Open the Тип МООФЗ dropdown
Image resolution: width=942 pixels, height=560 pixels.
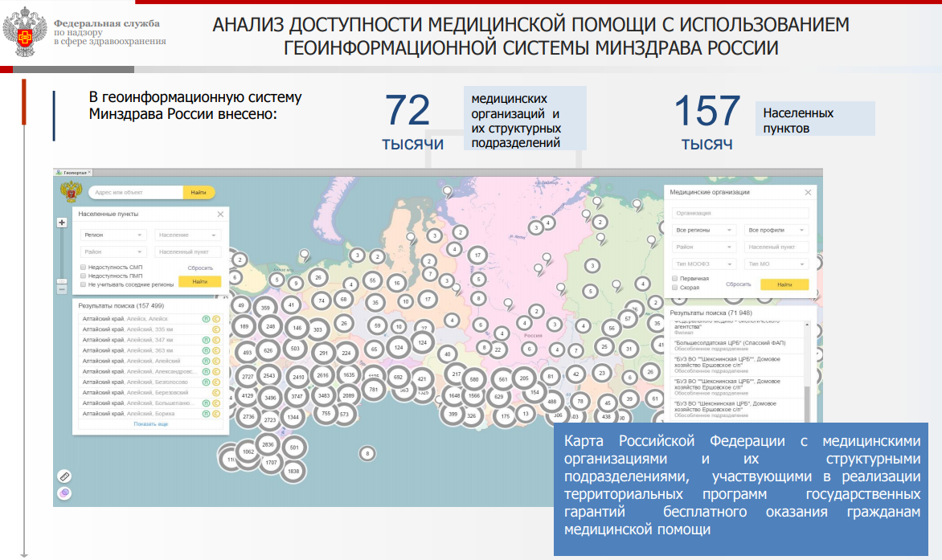click(x=703, y=264)
